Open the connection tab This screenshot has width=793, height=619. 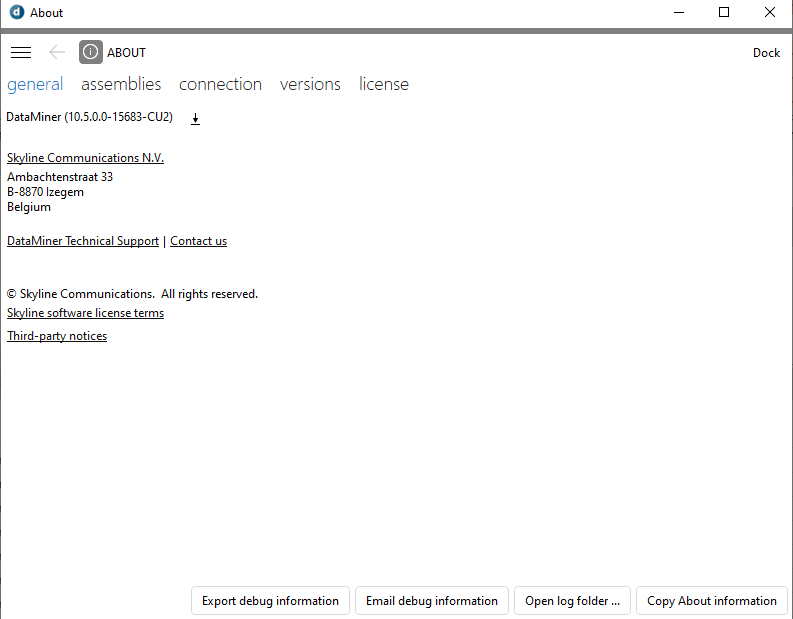(220, 84)
